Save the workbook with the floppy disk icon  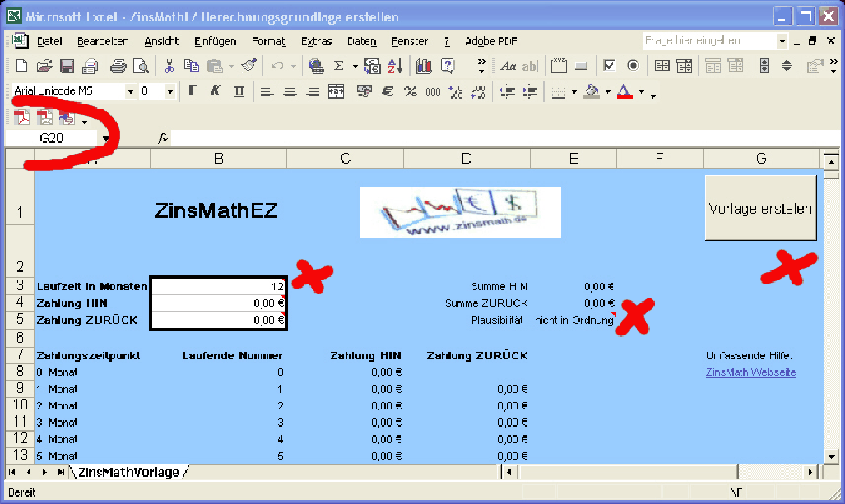point(67,66)
